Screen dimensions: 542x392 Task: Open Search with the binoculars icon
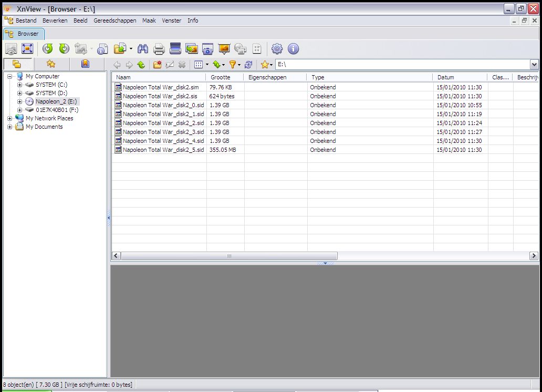point(143,49)
